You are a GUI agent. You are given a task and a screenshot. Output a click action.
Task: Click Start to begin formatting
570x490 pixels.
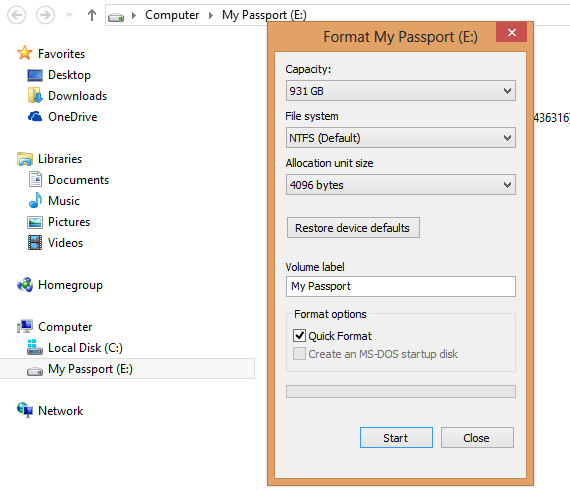tap(396, 438)
